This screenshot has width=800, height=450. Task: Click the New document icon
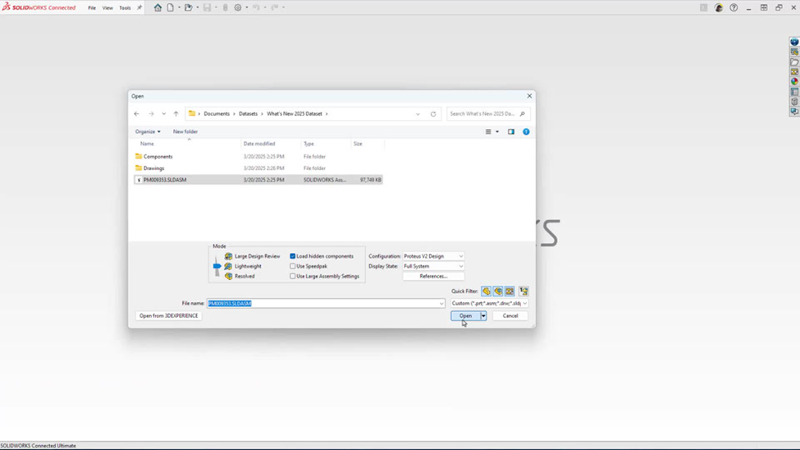pos(170,8)
